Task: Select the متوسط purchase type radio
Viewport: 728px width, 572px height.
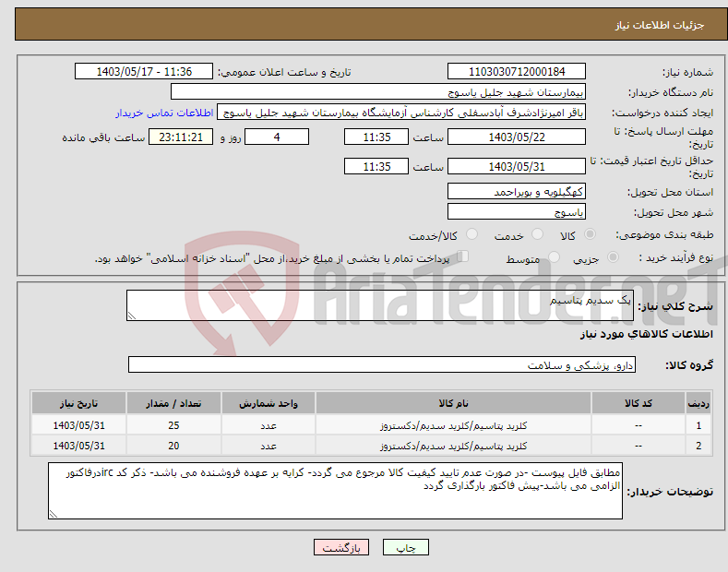Action: click(554, 256)
